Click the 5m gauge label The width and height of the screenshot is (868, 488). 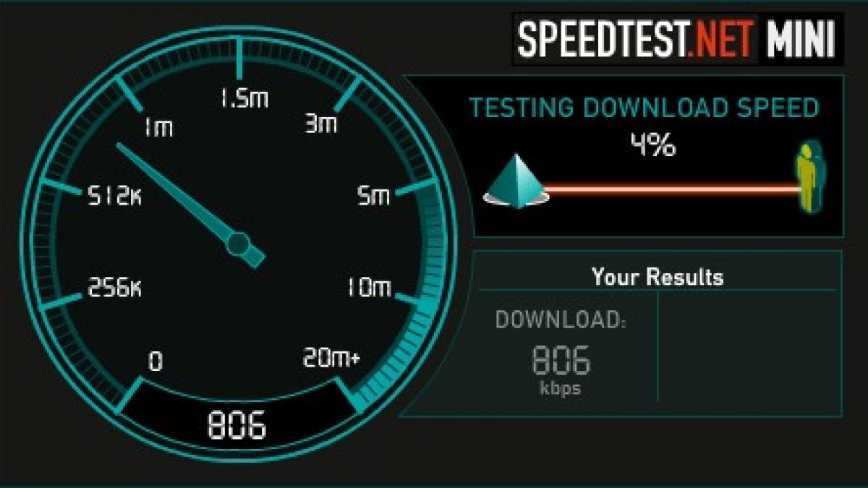click(x=374, y=195)
